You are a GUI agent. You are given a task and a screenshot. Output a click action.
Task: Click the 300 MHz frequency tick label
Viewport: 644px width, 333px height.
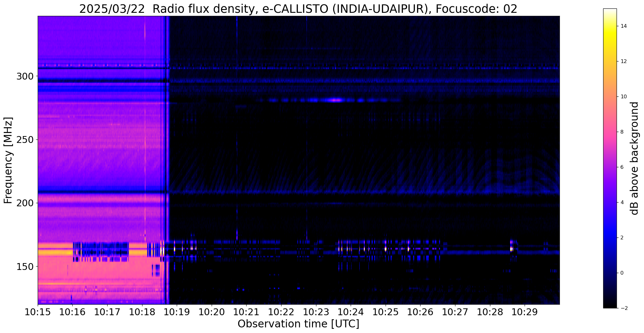pos(25,76)
